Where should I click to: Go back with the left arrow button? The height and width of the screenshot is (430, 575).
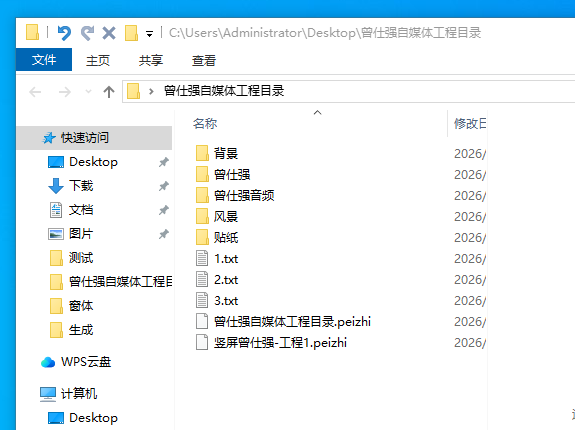35,91
